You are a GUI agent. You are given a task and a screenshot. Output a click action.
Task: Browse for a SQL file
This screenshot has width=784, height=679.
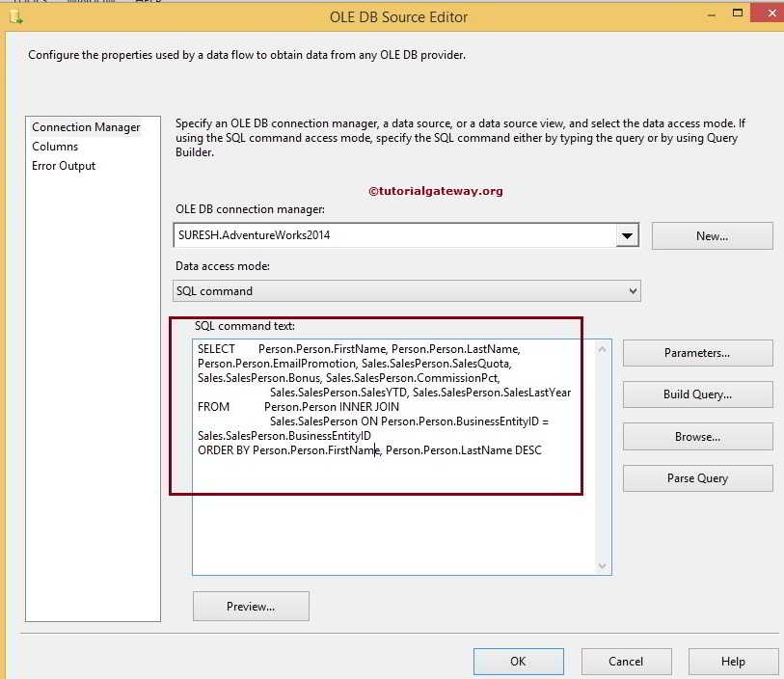coord(697,436)
